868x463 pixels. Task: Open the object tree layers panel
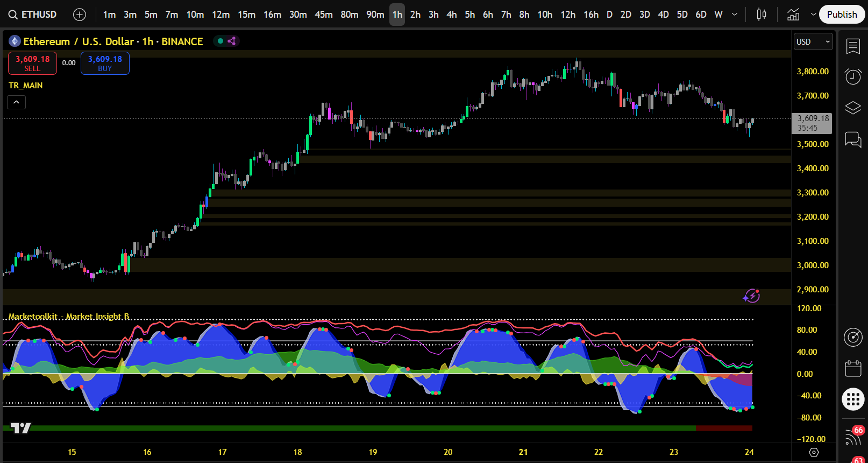click(x=853, y=108)
